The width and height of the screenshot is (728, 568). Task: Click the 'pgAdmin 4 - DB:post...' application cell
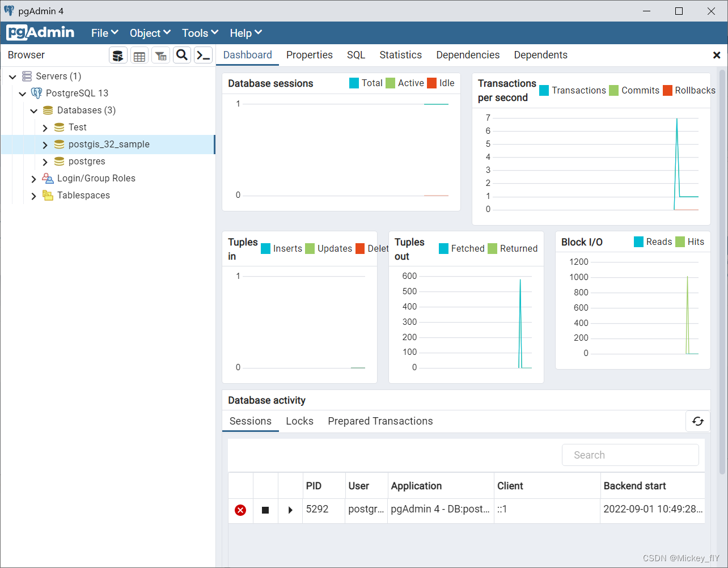441,510
